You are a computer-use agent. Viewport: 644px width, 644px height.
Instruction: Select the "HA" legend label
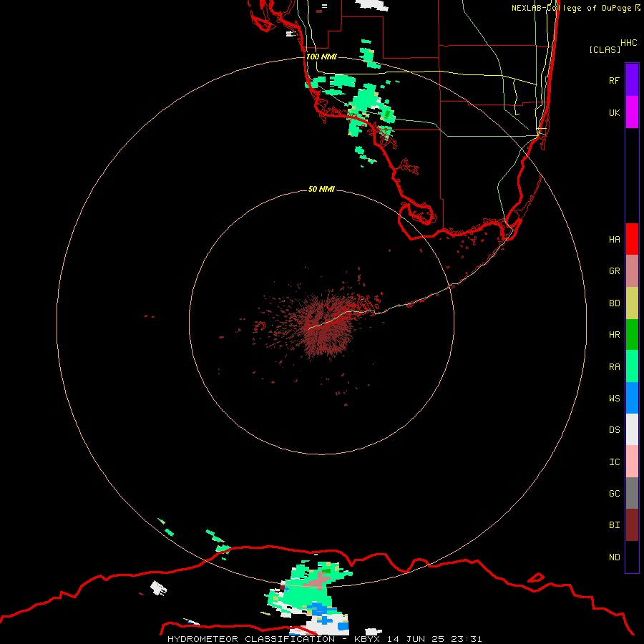point(614,240)
